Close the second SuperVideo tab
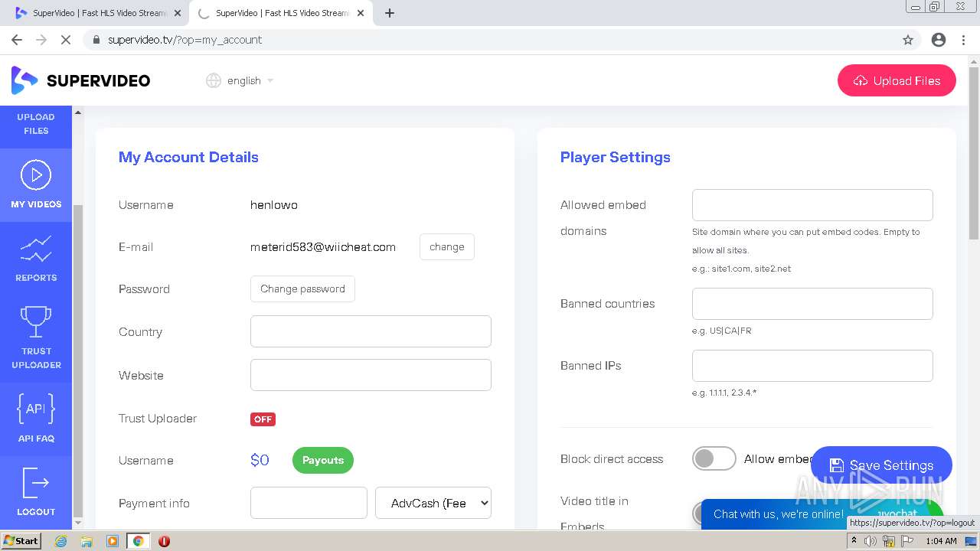 tap(359, 13)
